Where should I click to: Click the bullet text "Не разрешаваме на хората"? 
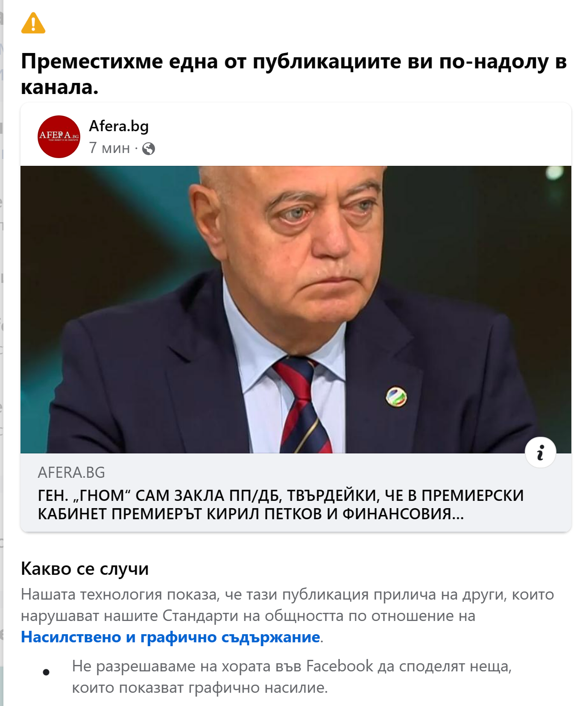point(292,677)
